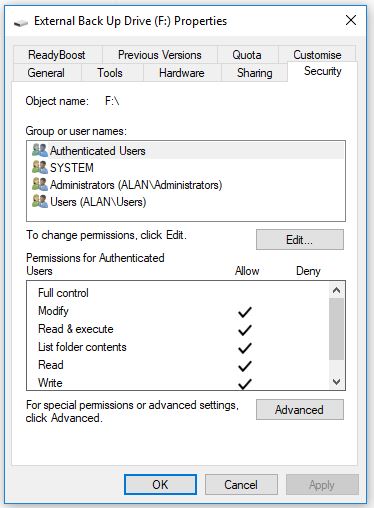Open the Previous Versions tab
Image resolution: width=374 pixels, height=508 pixels.
160,55
